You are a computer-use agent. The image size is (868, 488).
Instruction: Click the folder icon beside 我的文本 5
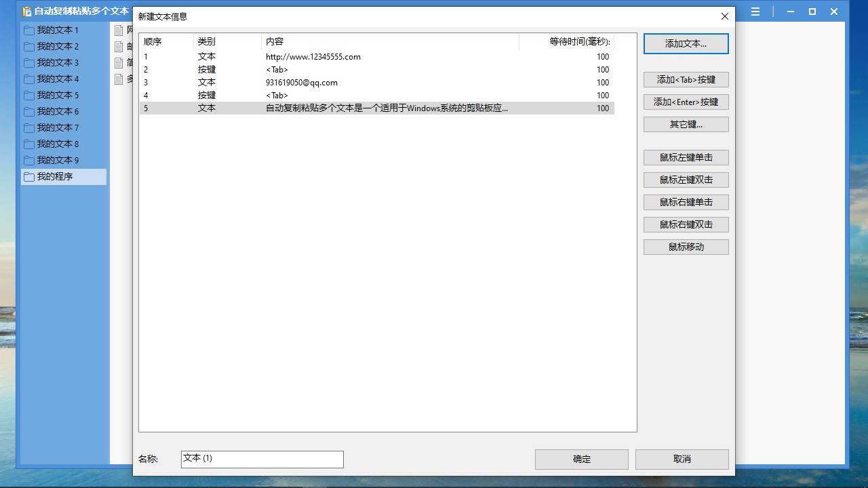(x=28, y=96)
